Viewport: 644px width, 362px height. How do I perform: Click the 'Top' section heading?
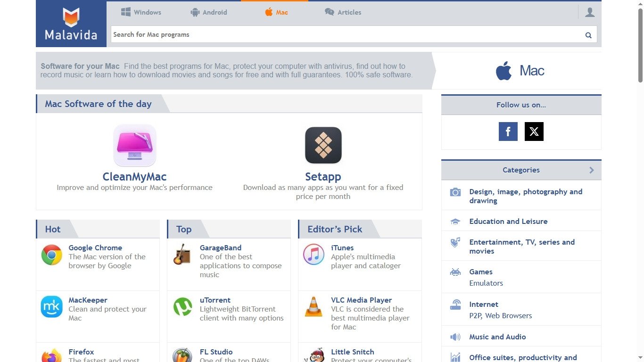(x=184, y=229)
